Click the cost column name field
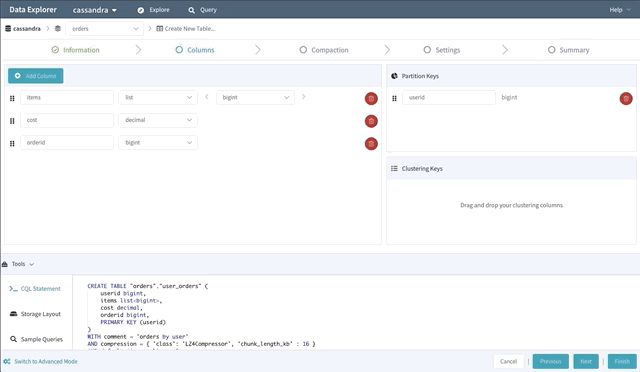640x372 pixels. pos(67,120)
